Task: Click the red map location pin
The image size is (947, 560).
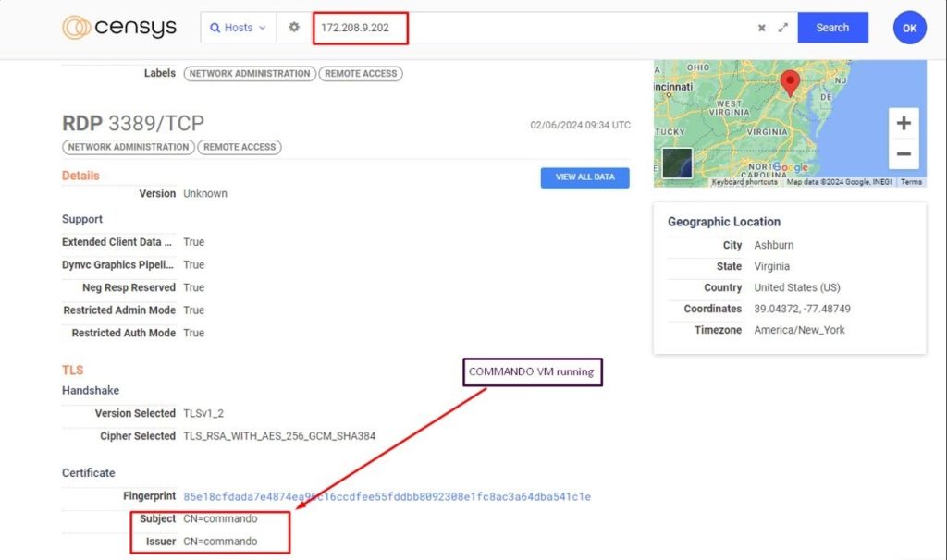Action: (x=790, y=82)
